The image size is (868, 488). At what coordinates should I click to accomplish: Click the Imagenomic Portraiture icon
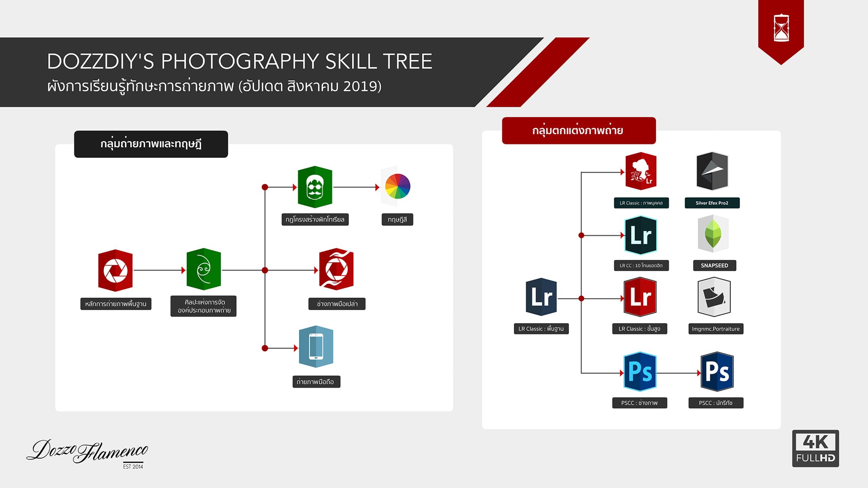coord(714,297)
